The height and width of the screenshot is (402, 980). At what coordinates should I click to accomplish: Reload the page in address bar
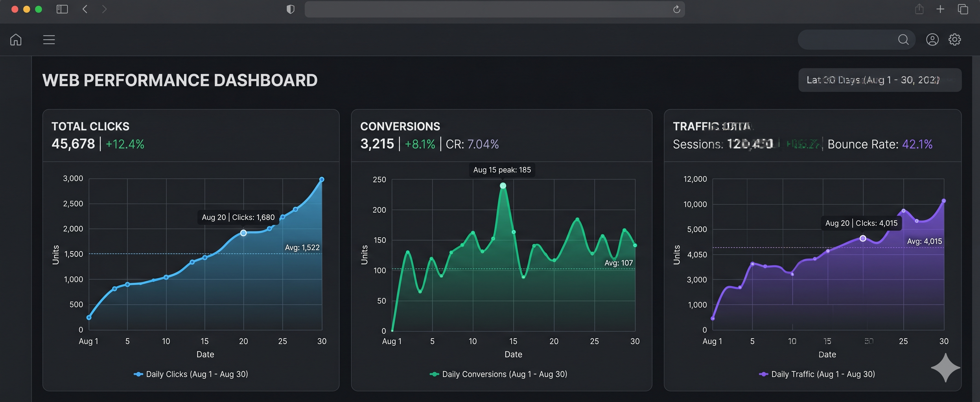(x=677, y=9)
